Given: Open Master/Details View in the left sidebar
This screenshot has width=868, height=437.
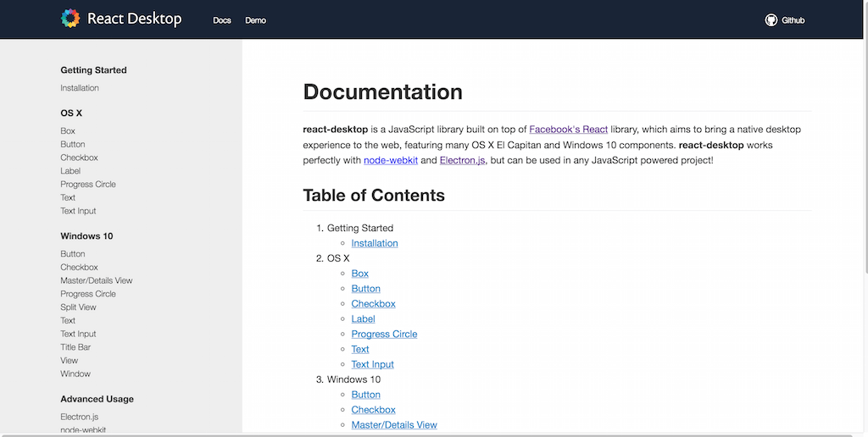Looking at the screenshot, I should pos(97,280).
